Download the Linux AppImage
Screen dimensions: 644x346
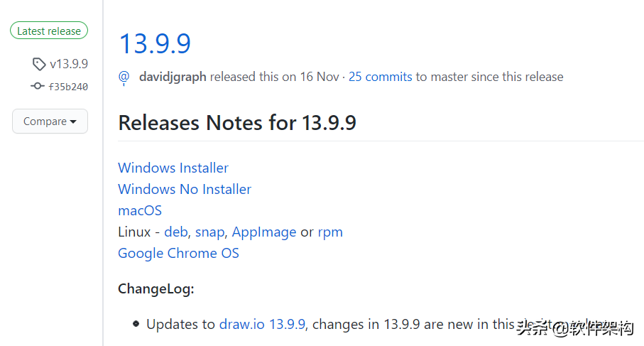pyautogui.click(x=264, y=232)
